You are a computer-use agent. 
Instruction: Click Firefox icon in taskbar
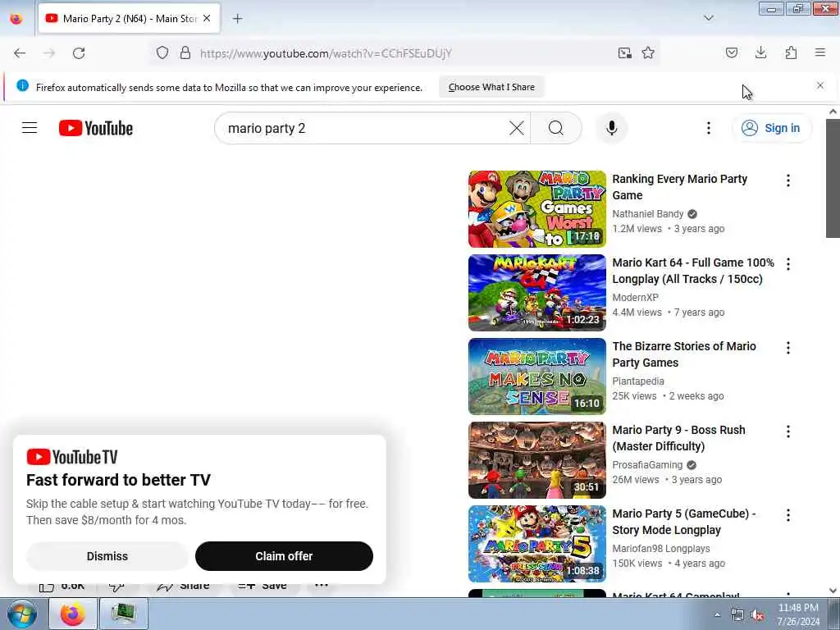click(73, 614)
